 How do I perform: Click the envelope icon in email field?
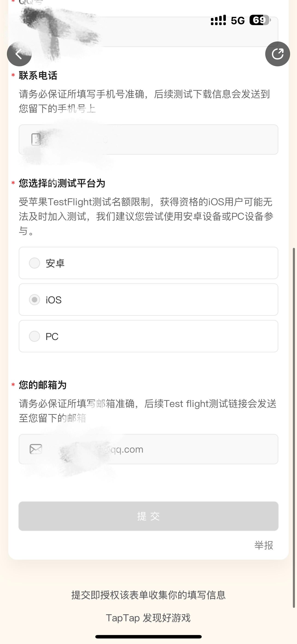click(x=36, y=449)
